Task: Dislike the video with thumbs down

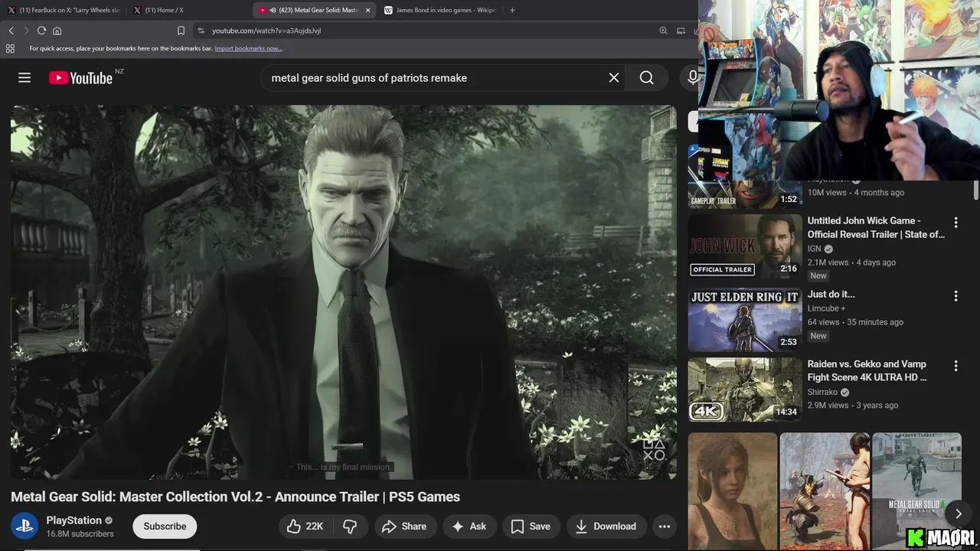Action: [x=351, y=527]
